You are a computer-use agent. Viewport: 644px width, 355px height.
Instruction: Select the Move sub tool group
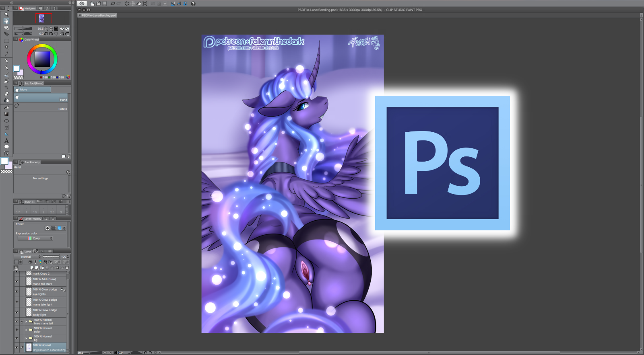pos(32,89)
